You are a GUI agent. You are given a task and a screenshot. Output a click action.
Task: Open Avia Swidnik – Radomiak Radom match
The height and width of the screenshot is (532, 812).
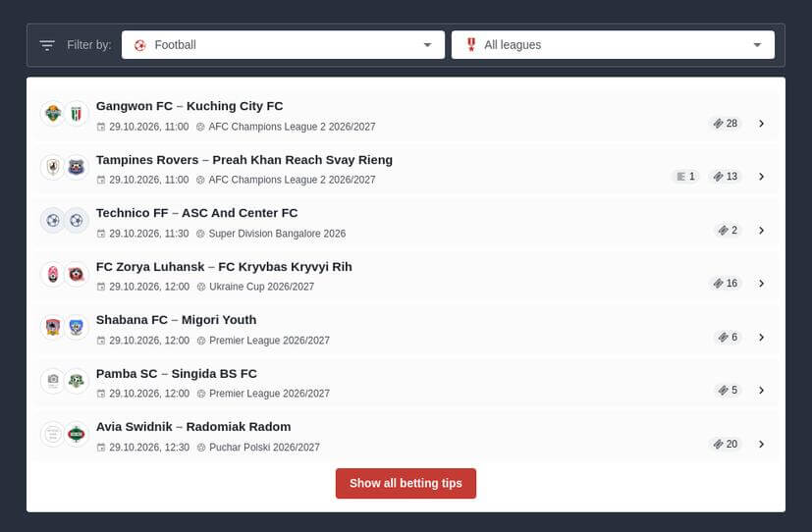406,436
